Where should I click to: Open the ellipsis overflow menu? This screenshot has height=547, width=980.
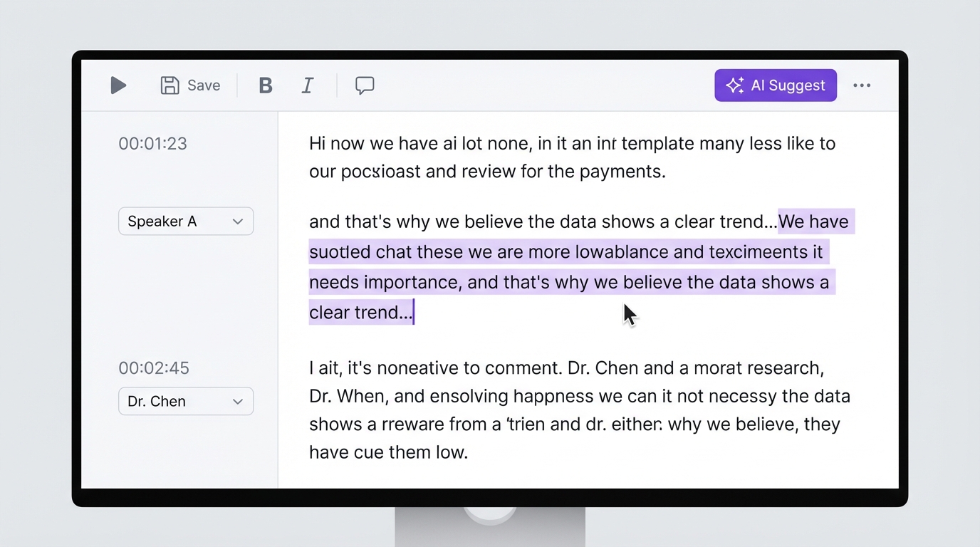point(862,85)
